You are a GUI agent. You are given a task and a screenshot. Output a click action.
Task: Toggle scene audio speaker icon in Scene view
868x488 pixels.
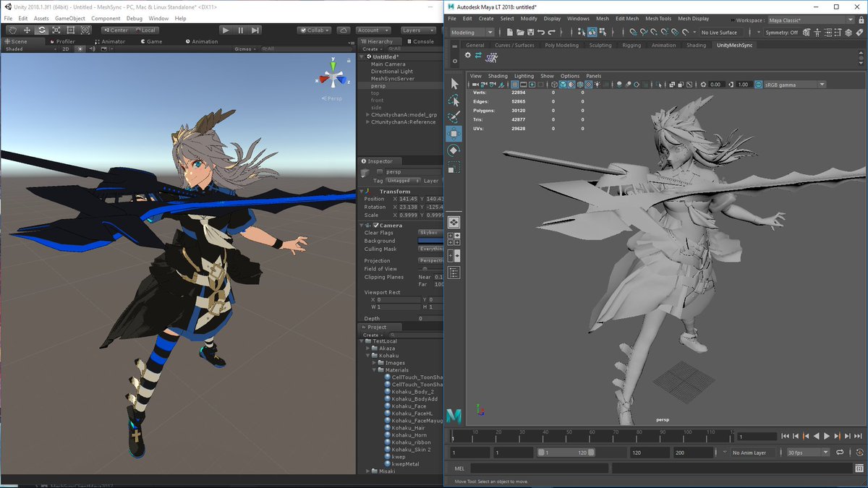(x=90, y=49)
